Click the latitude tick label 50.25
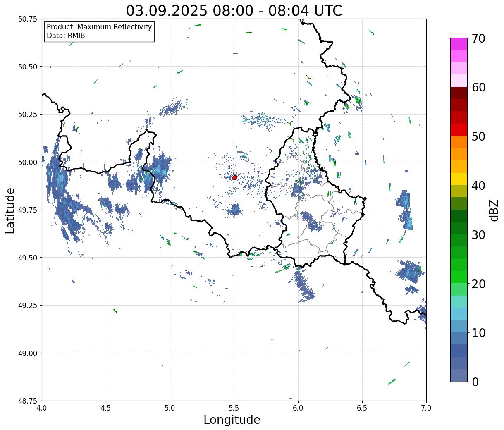This screenshot has height=430, width=504. coord(28,115)
